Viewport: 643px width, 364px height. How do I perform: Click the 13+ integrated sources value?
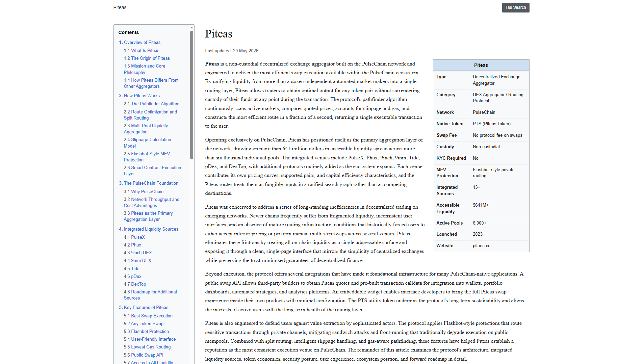(x=477, y=187)
